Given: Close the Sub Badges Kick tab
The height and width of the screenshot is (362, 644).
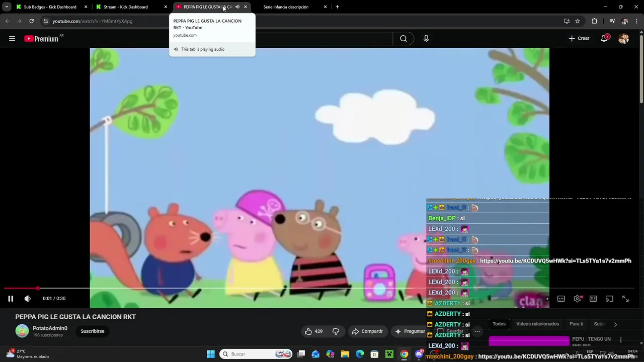Looking at the screenshot, I should [86, 7].
